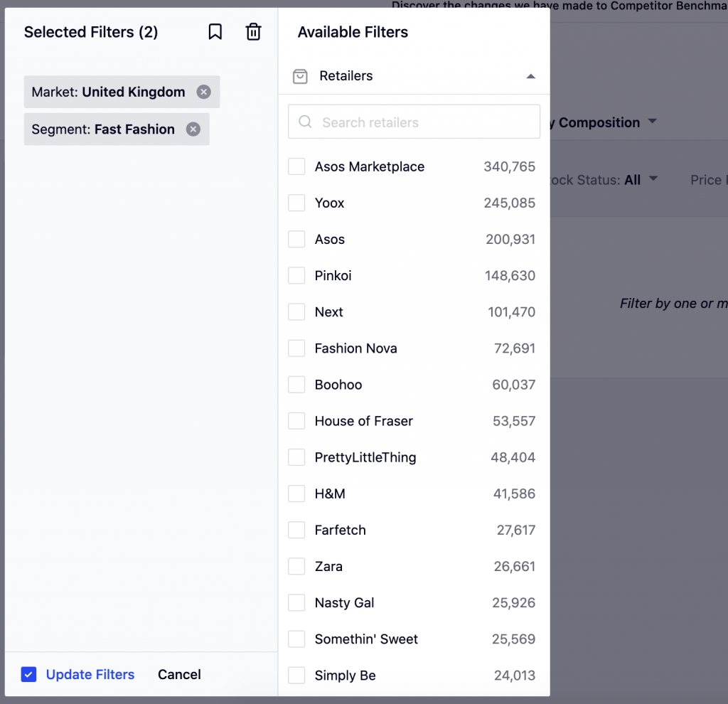The height and width of the screenshot is (704, 728).
Task: Choose the PrettyLittleThing retailer label
Action: tap(365, 457)
